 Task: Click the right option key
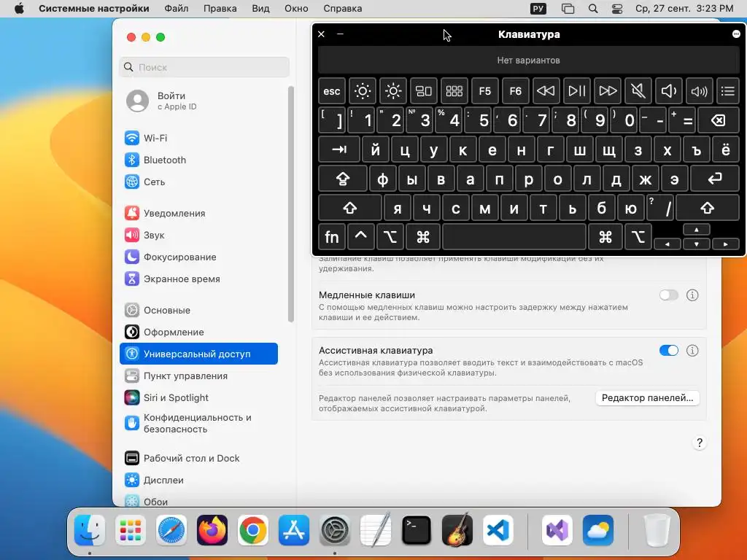(x=638, y=237)
